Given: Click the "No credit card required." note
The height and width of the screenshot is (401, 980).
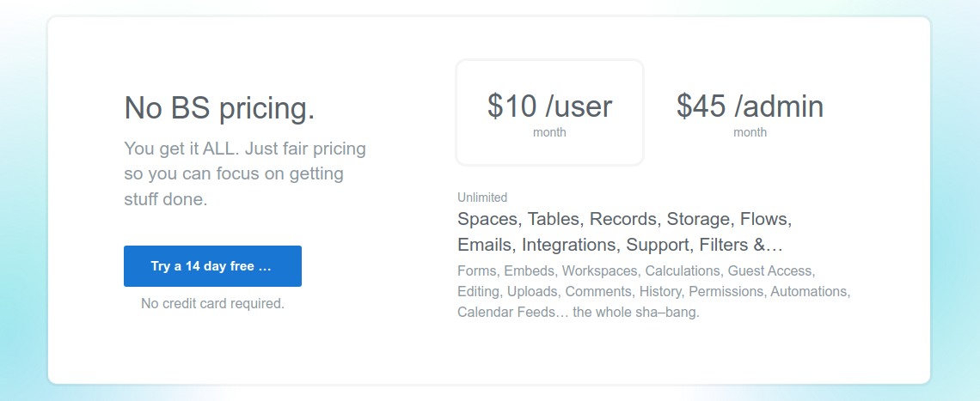Looking at the screenshot, I should coord(212,304).
